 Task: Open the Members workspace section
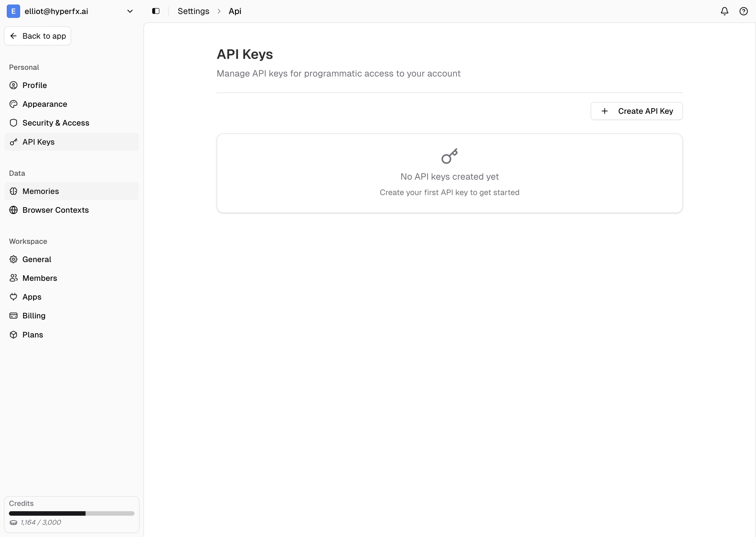39,278
